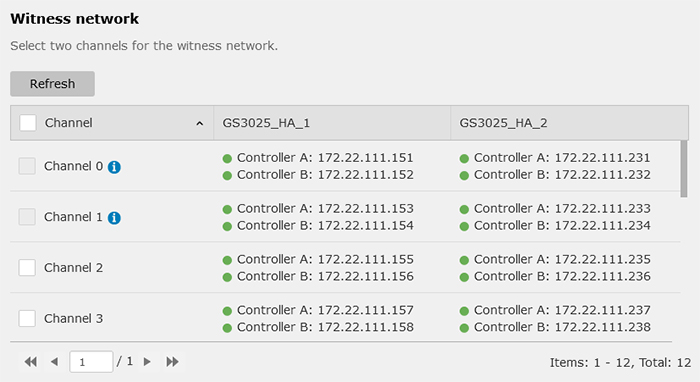The image size is (700, 382).
Task: Toggle the select-all Channel header checkbox
Action: click(28, 123)
